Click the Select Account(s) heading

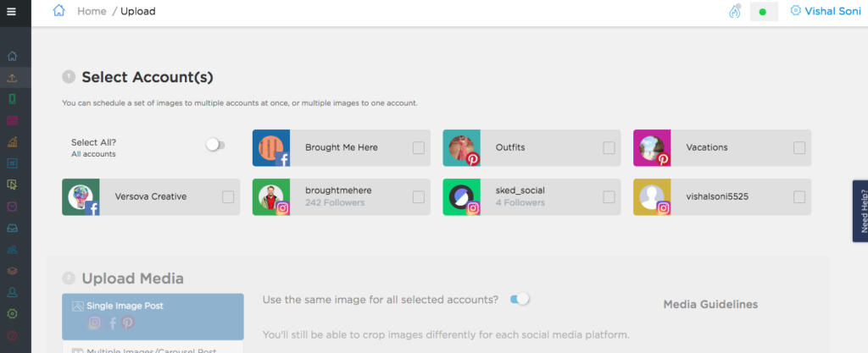click(147, 77)
